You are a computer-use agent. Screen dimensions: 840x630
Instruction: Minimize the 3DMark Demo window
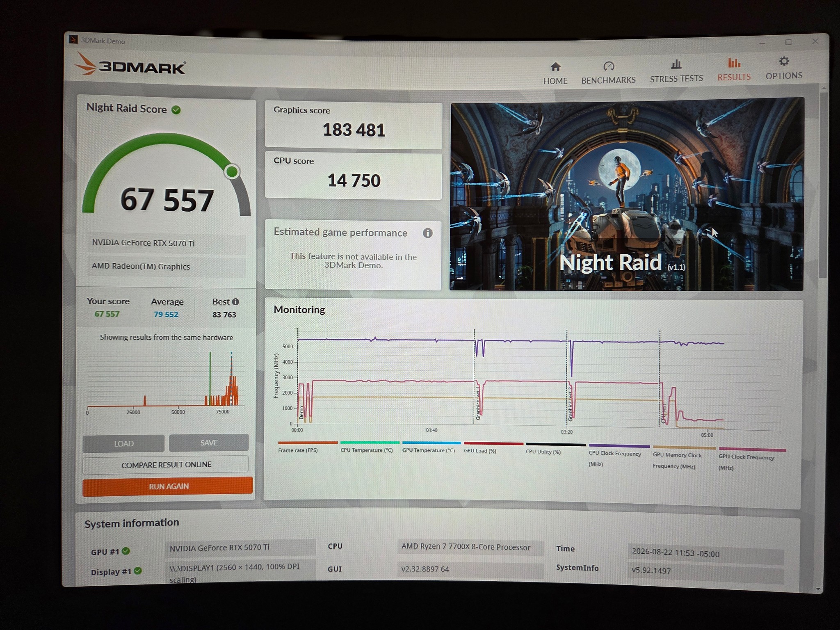762,43
